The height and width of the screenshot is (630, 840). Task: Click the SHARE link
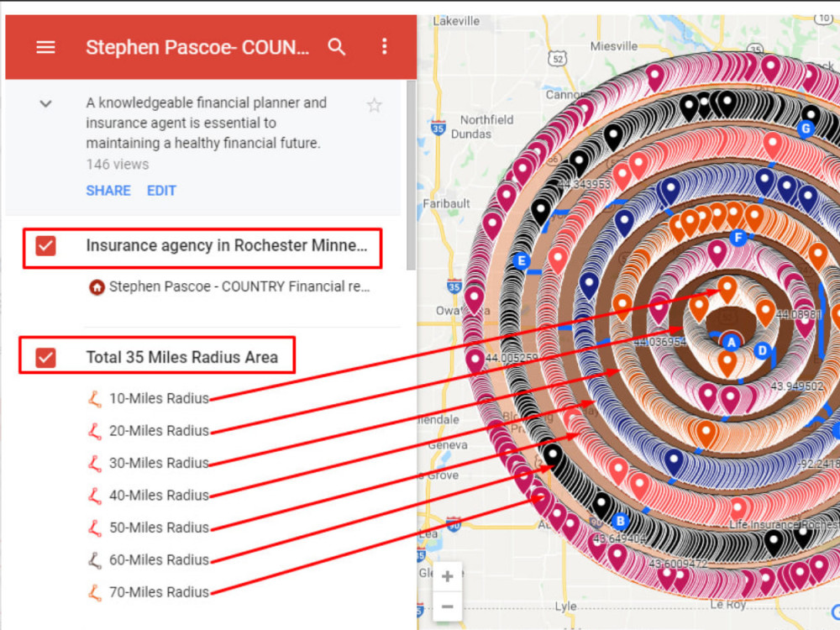coord(108,191)
